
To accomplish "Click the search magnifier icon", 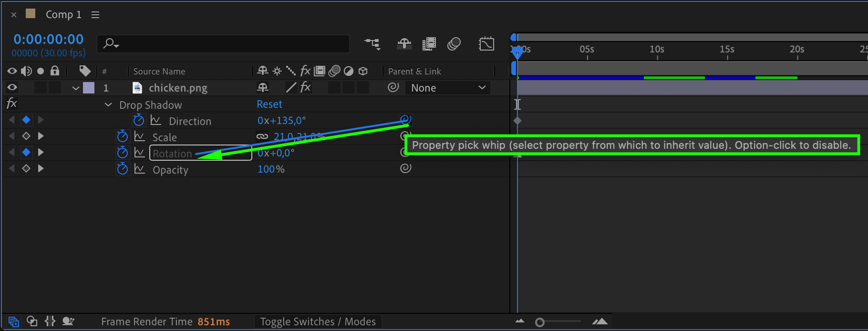I will click(111, 44).
